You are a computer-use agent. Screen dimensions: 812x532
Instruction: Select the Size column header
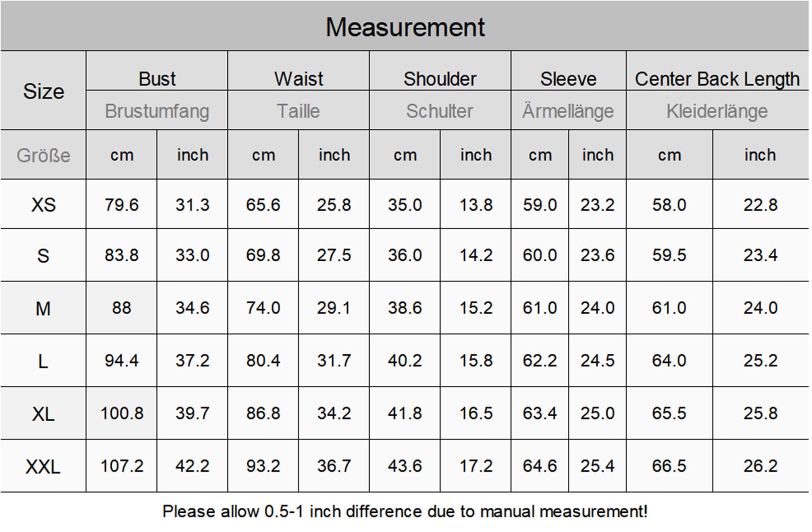click(43, 91)
